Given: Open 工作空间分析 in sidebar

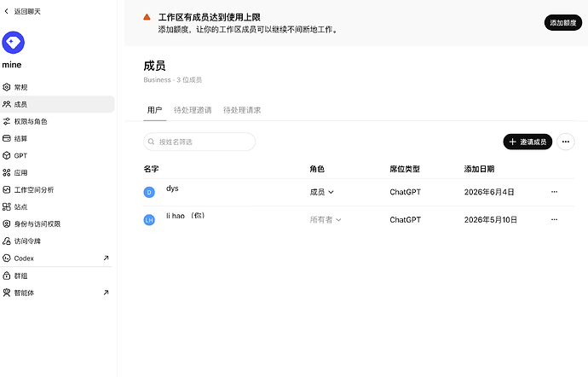Looking at the screenshot, I should click(57, 189).
